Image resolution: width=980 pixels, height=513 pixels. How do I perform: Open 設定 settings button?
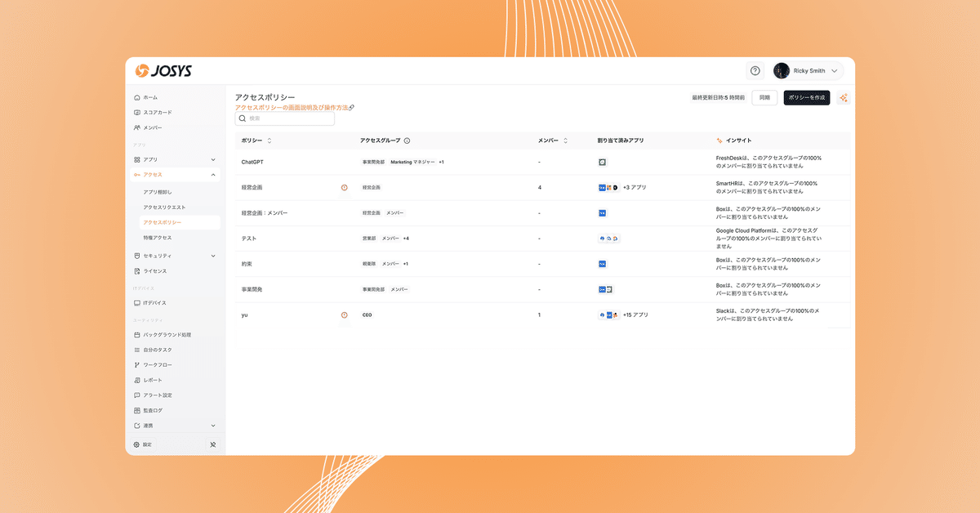[x=143, y=444]
